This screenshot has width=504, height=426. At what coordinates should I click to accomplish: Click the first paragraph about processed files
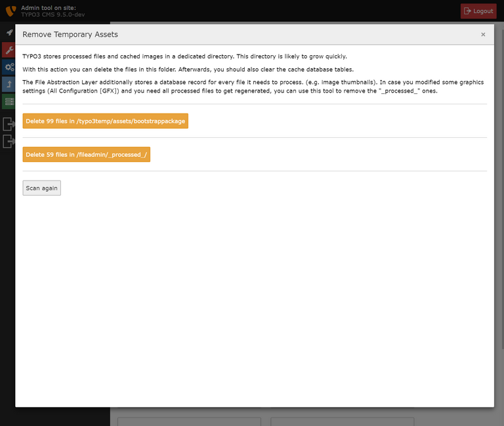[x=184, y=56]
